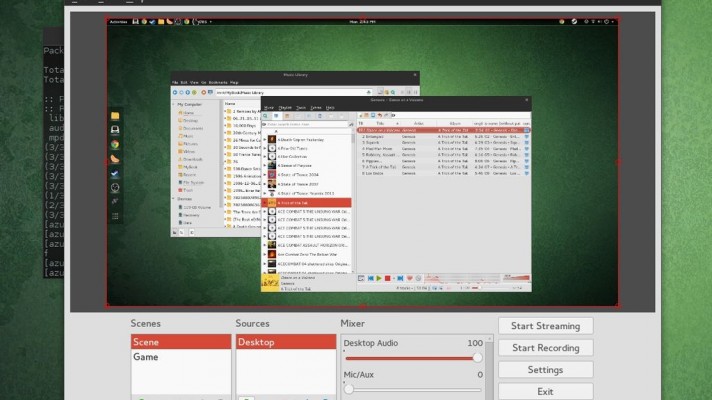
Task: Select Desktop in the Sources list
Action: click(x=286, y=342)
